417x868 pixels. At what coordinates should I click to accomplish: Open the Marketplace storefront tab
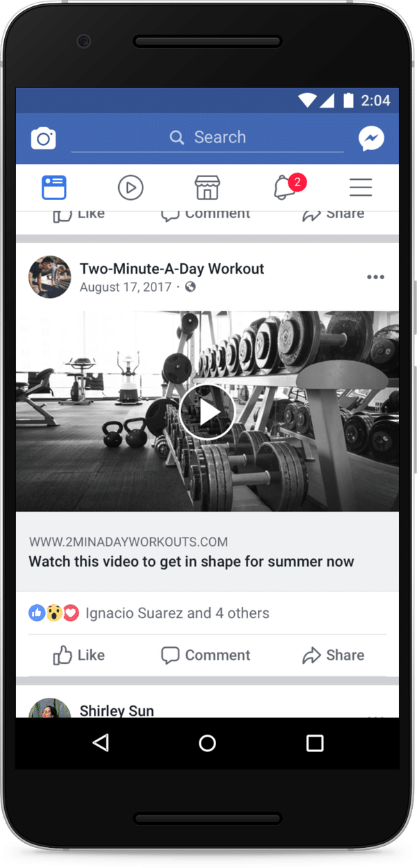click(207, 187)
